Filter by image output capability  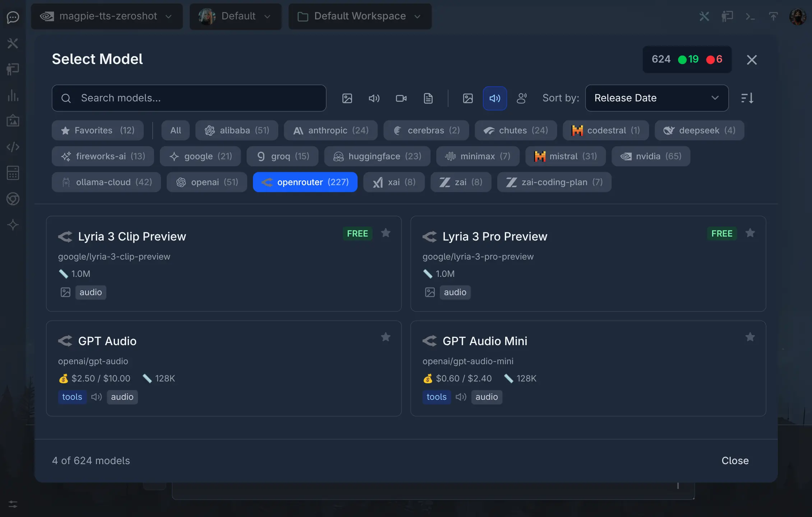click(468, 98)
